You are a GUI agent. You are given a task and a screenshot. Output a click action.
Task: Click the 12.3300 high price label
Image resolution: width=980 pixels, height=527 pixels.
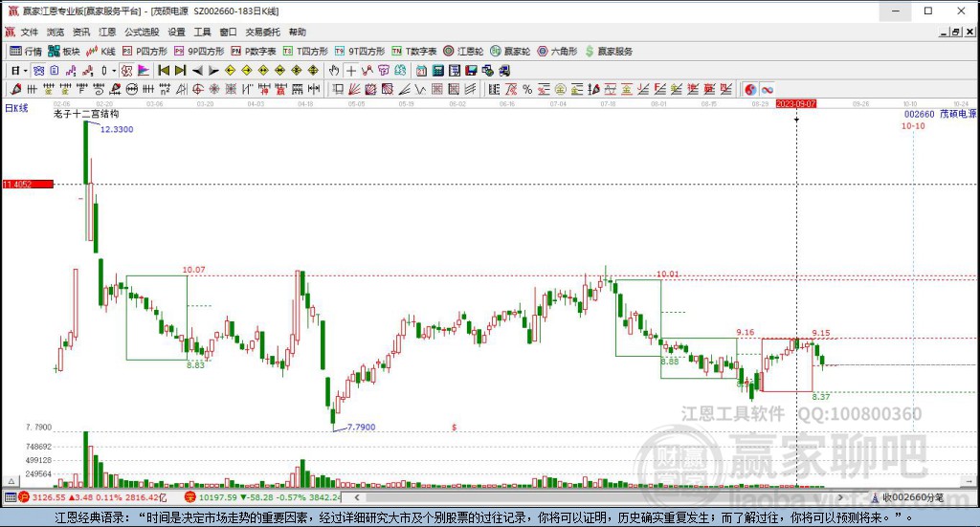tap(117, 129)
